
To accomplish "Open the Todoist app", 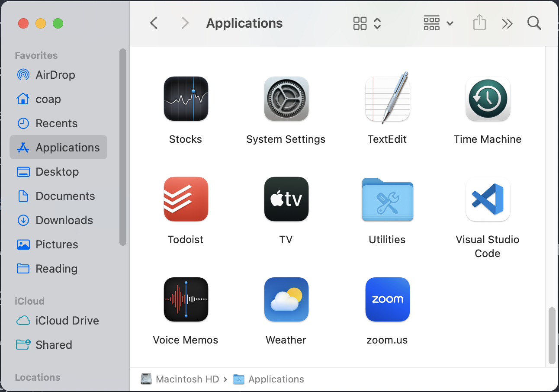I will 186,199.
